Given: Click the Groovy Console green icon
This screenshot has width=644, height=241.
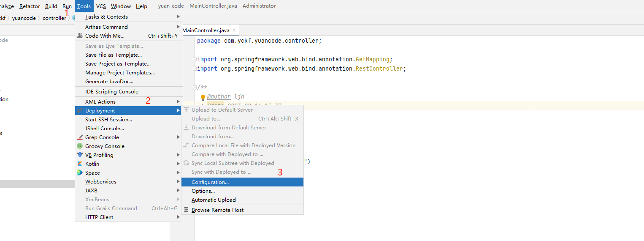Looking at the screenshot, I should pos(80,146).
